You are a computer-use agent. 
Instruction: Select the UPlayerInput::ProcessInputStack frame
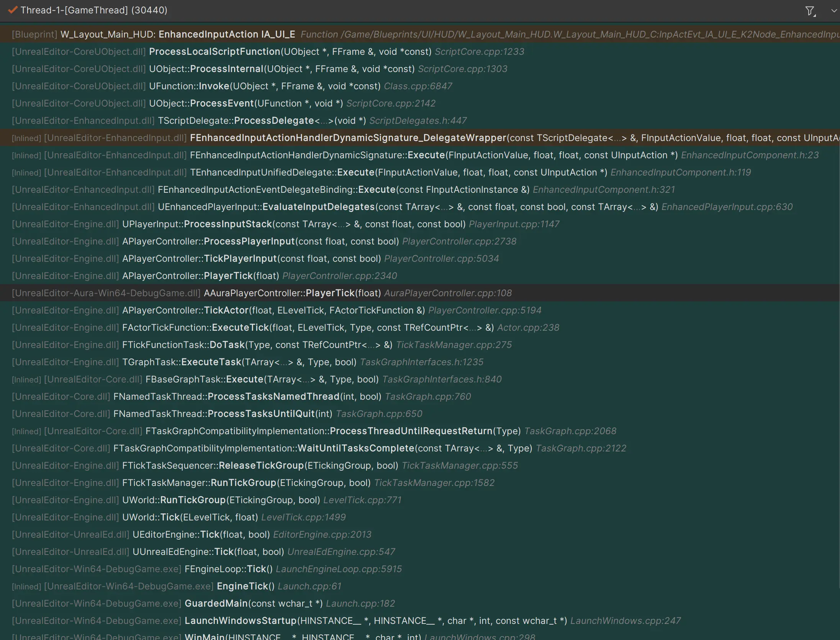point(228,224)
